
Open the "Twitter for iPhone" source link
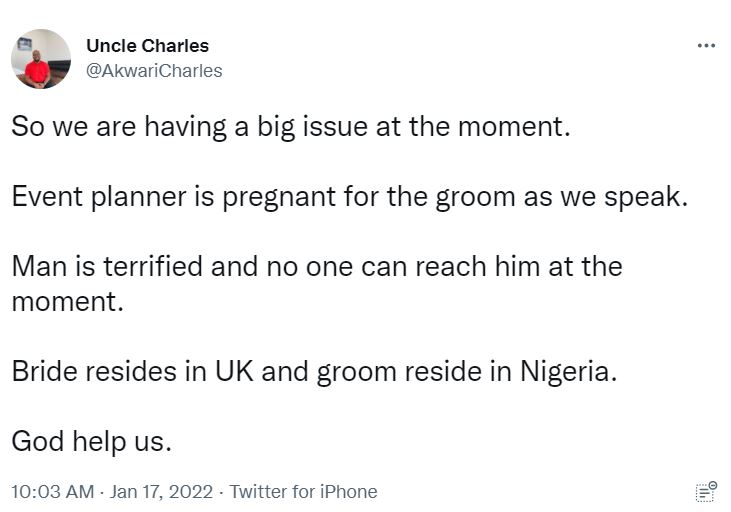coord(303,492)
